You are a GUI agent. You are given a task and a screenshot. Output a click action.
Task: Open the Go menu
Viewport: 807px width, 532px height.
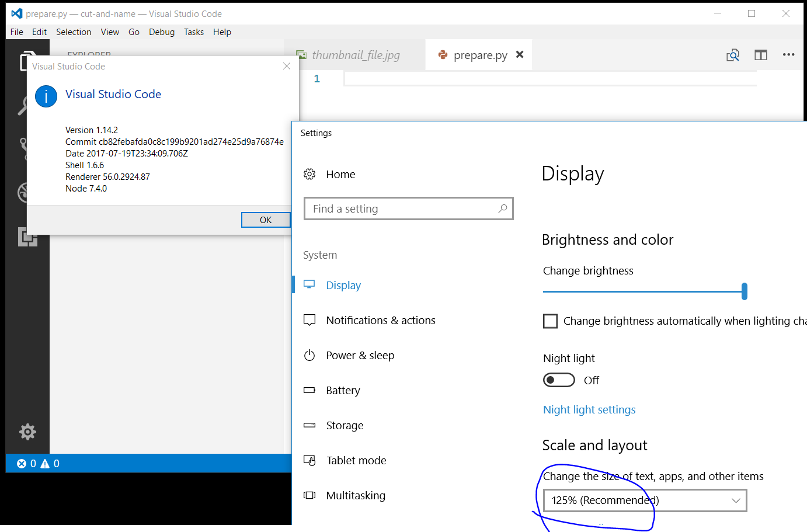[x=134, y=32]
